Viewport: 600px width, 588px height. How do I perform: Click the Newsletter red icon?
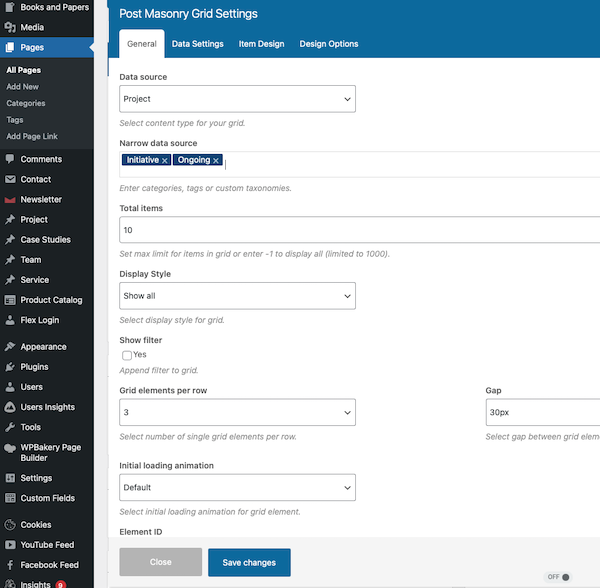[x=10, y=199]
